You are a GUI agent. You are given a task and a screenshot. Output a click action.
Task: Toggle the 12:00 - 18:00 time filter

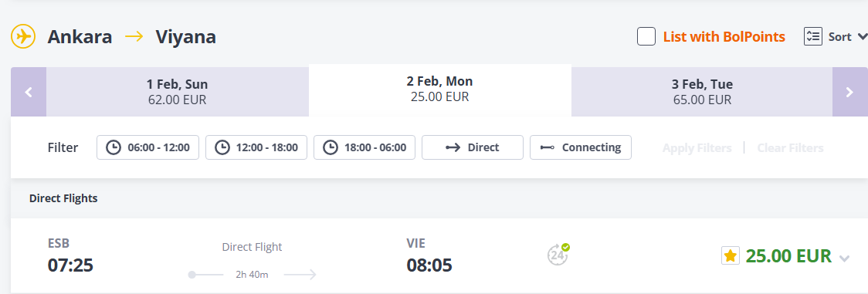click(x=256, y=147)
